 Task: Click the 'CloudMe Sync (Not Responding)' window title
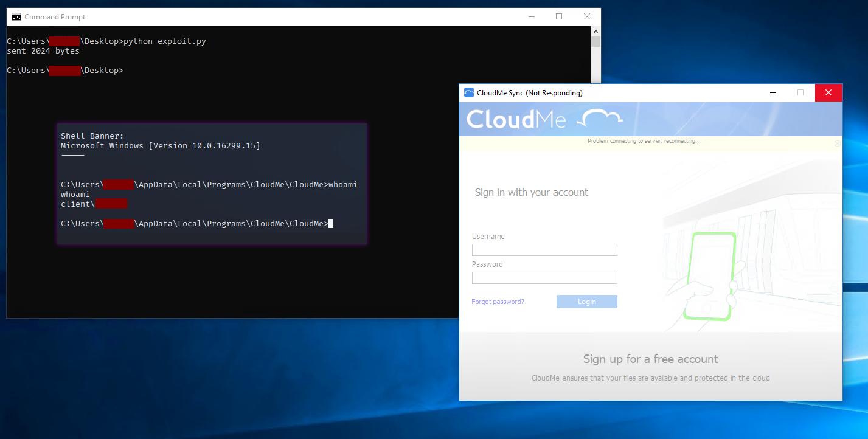point(530,93)
